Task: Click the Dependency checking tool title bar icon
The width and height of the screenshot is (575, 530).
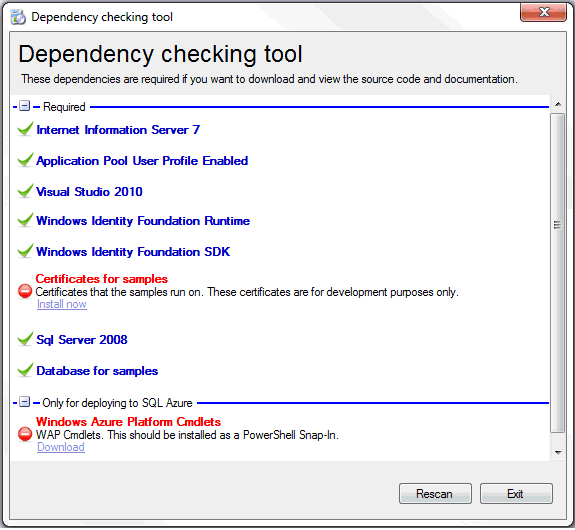Action: coord(18,17)
